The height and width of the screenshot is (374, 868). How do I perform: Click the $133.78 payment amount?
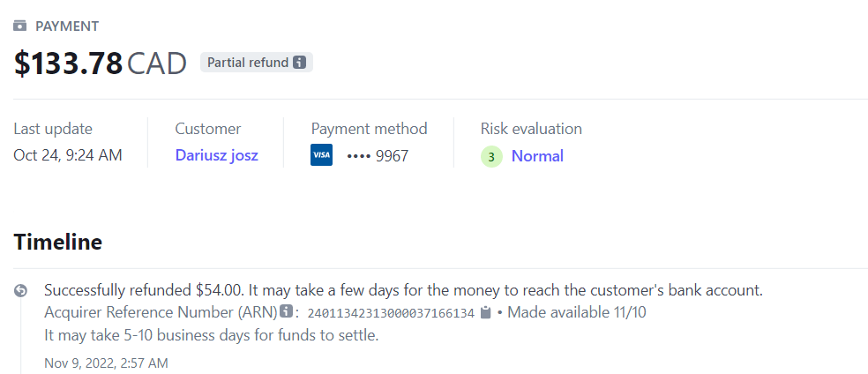pos(68,64)
